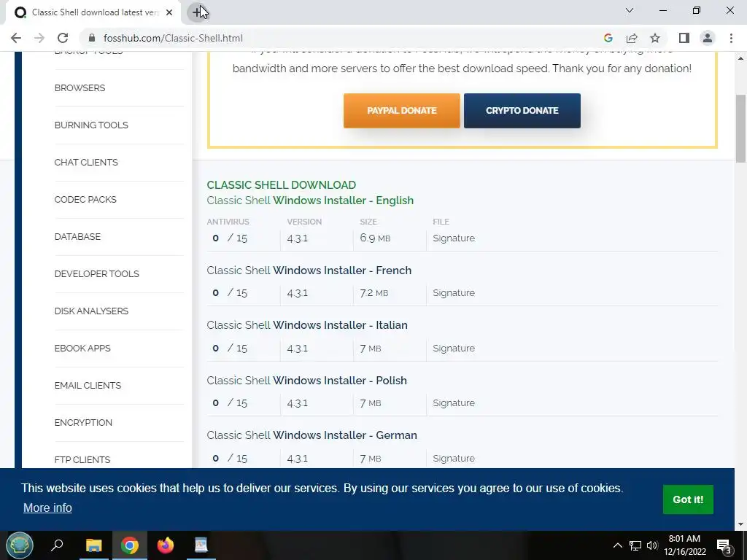
Task: Open BURNING TOOLS category in sidebar
Action: (x=91, y=125)
